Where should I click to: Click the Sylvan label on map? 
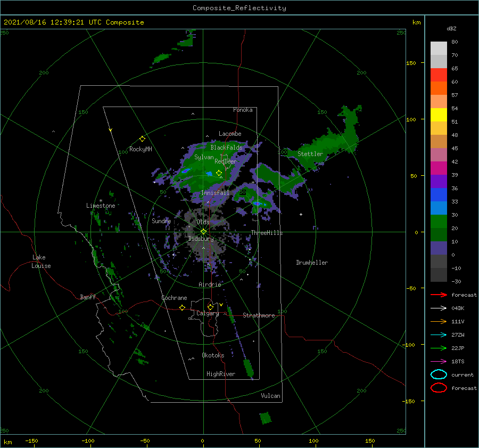click(204, 157)
